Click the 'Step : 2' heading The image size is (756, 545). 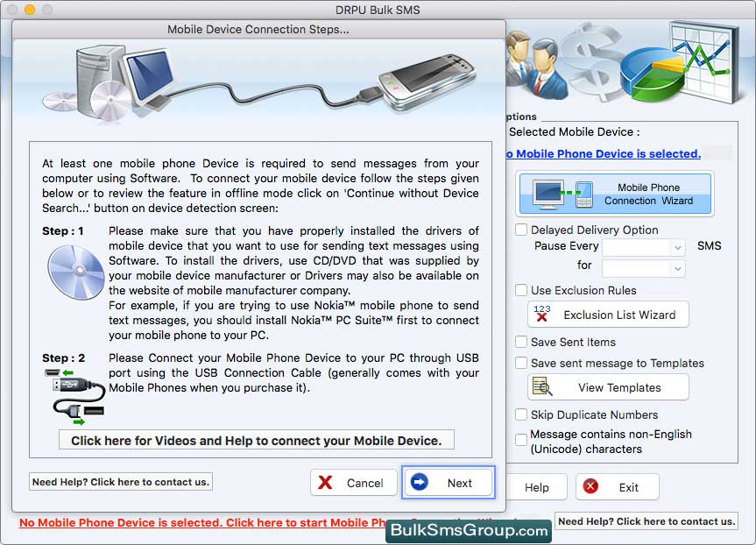coord(63,357)
